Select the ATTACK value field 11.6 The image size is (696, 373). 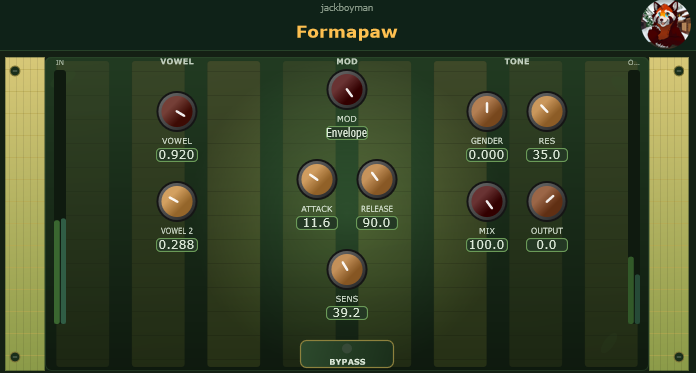tap(316, 223)
